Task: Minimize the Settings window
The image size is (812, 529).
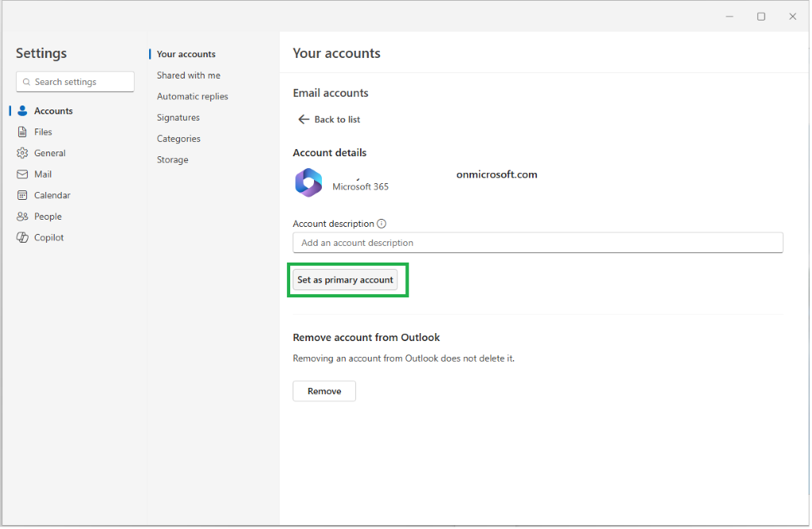Action: (x=730, y=17)
